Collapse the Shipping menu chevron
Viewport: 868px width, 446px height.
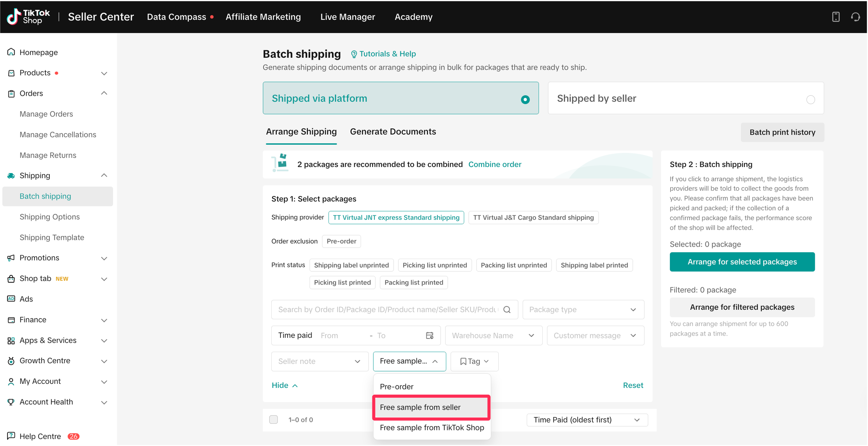[104, 176]
